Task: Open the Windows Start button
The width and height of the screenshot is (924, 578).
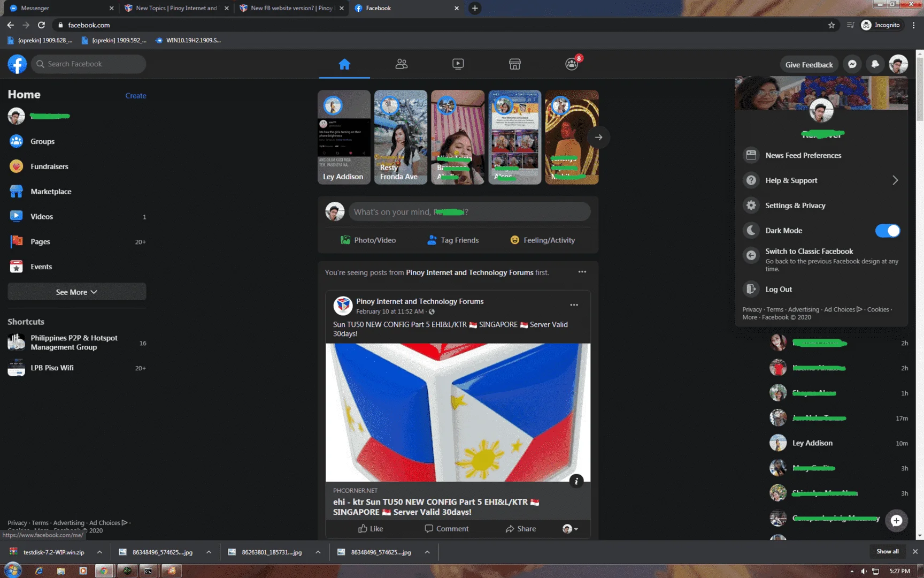Action: coord(13,571)
